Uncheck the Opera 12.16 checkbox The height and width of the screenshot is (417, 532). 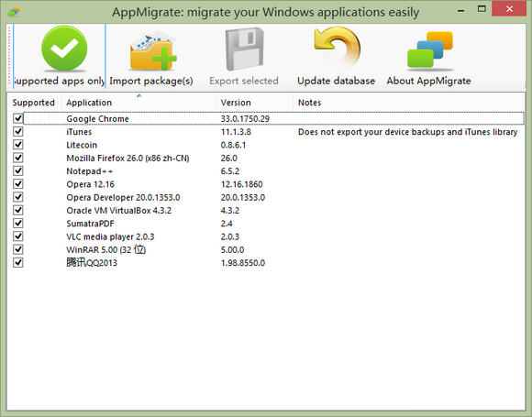pos(18,184)
